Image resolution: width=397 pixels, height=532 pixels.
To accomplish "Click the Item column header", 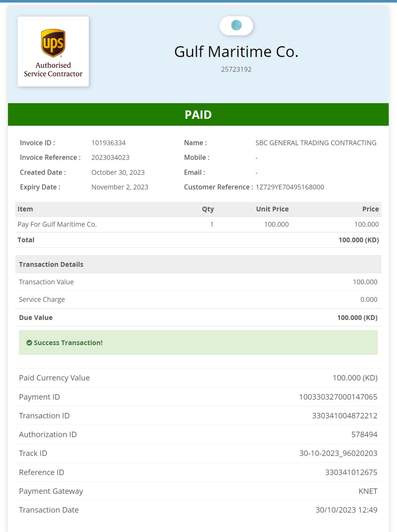I will pyautogui.click(x=25, y=209).
